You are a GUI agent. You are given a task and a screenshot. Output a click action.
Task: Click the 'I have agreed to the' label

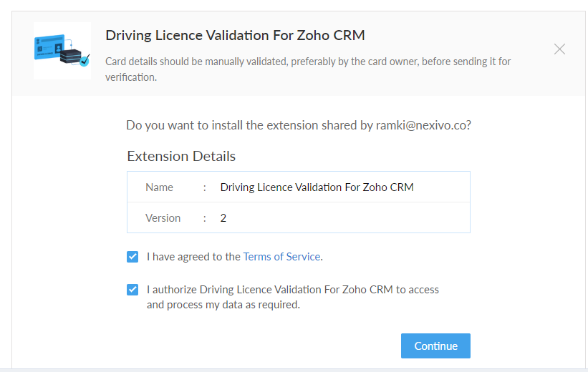click(193, 257)
